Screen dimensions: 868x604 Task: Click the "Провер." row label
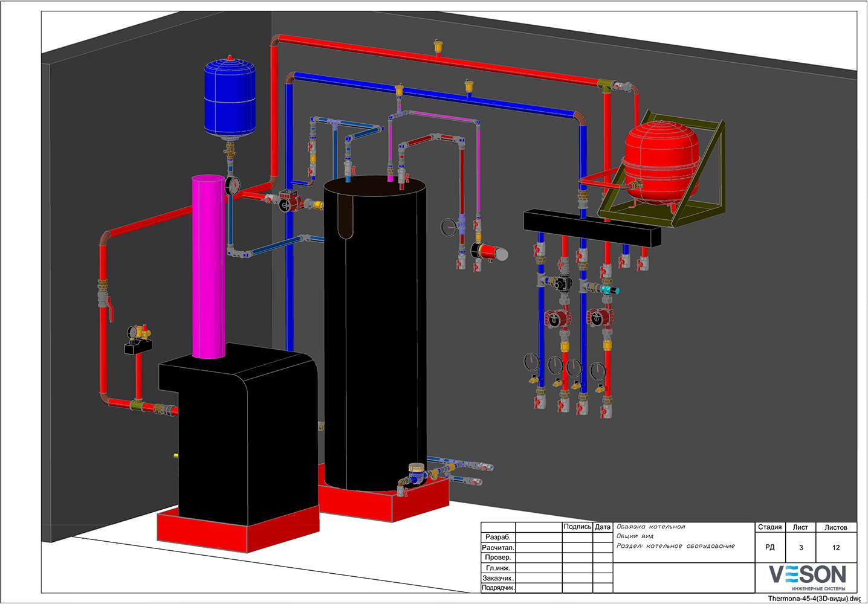(498, 557)
